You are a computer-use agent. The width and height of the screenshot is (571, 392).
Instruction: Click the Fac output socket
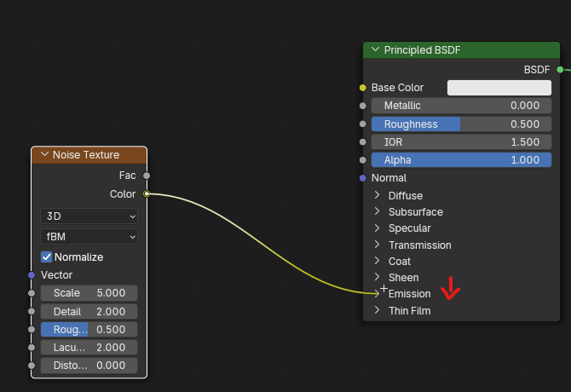pos(147,176)
